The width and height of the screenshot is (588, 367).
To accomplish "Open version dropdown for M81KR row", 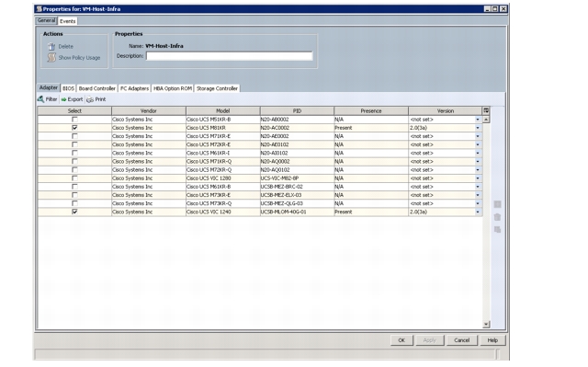I will (478, 128).
